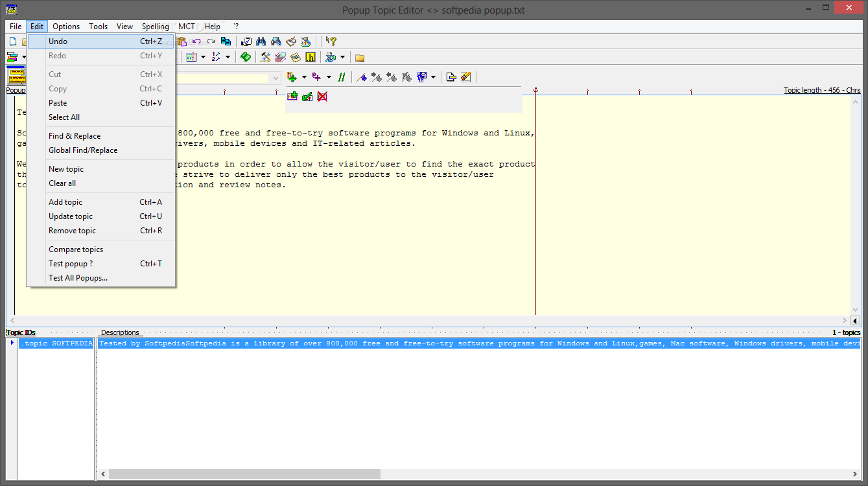The image size is (868, 486).
Task: Expand the topic combo box dropdown arrow
Action: [x=276, y=78]
